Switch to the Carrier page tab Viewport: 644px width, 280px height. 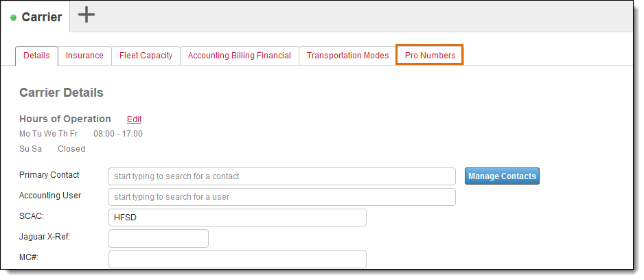pyautogui.click(x=35, y=17)
